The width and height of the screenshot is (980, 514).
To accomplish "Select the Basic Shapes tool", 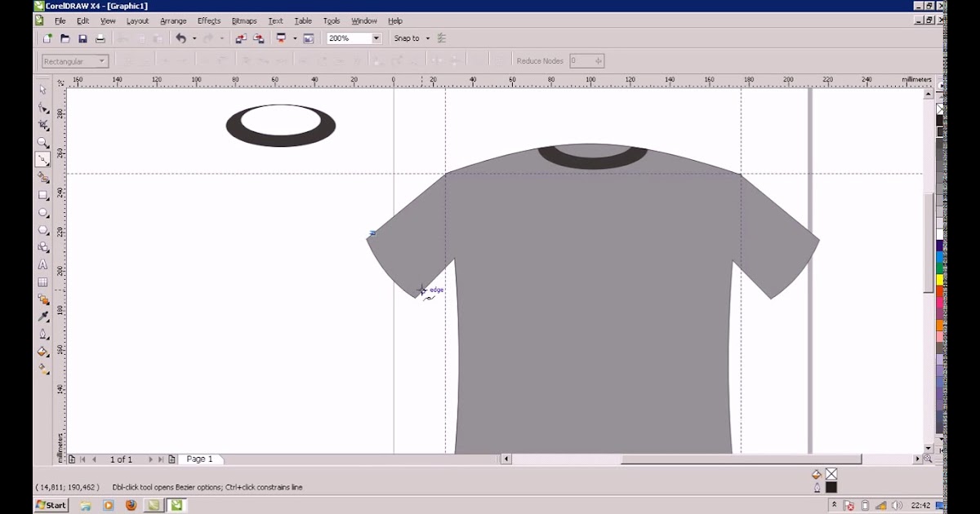I will coord(43,247).
